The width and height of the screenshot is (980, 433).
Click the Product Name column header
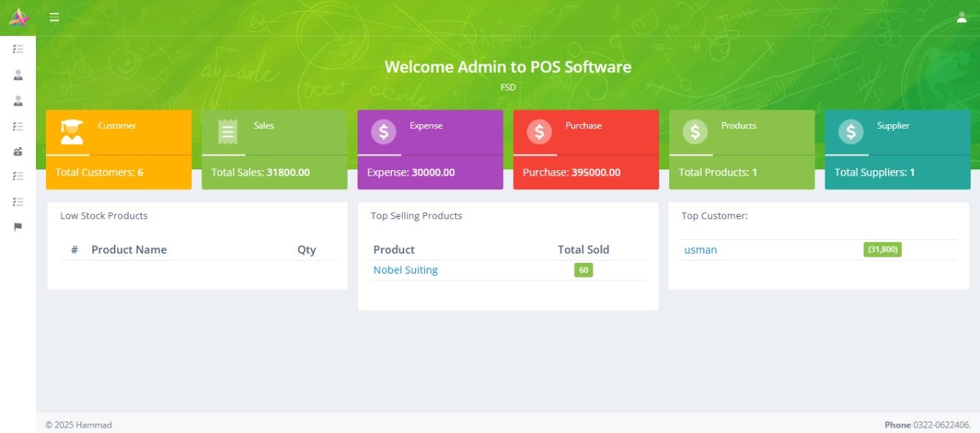click(129, 250)
